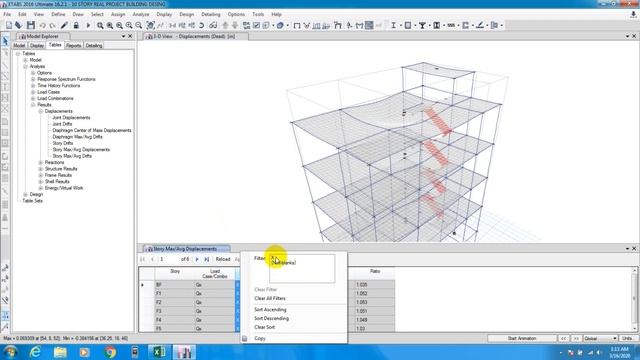Expand the Load Cases tree node
Screen dimensions: 640x360
pos(33,92)
